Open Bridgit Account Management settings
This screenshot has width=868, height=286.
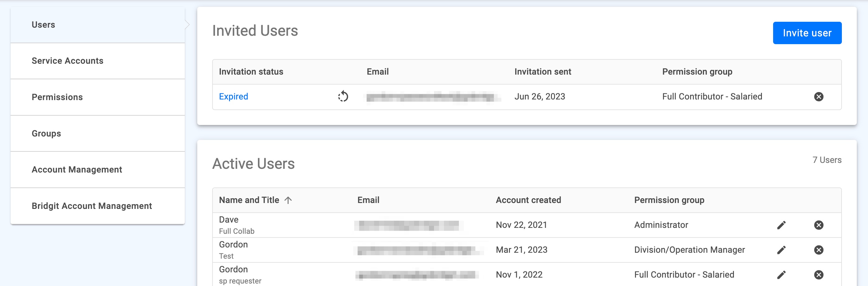pos(98,206)
